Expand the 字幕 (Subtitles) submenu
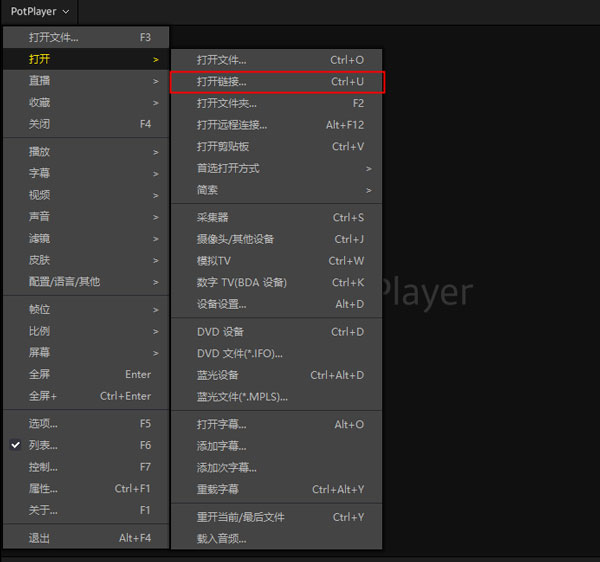The image size is (600, 562). (90, 173)
